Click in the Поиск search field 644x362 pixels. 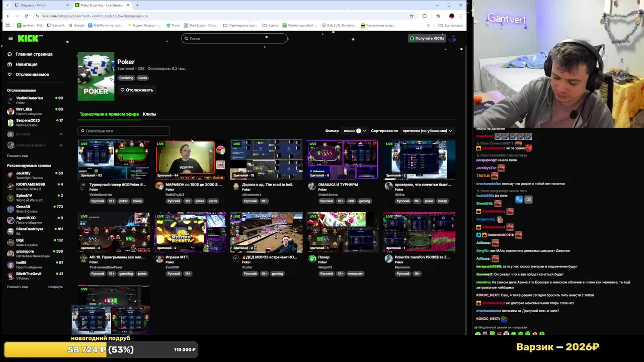pyautogui.click(x=234, y=38)
